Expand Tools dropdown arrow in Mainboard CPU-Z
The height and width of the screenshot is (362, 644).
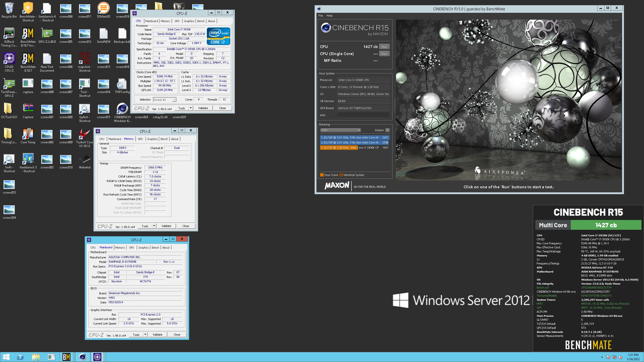click(x=145, y=335)
